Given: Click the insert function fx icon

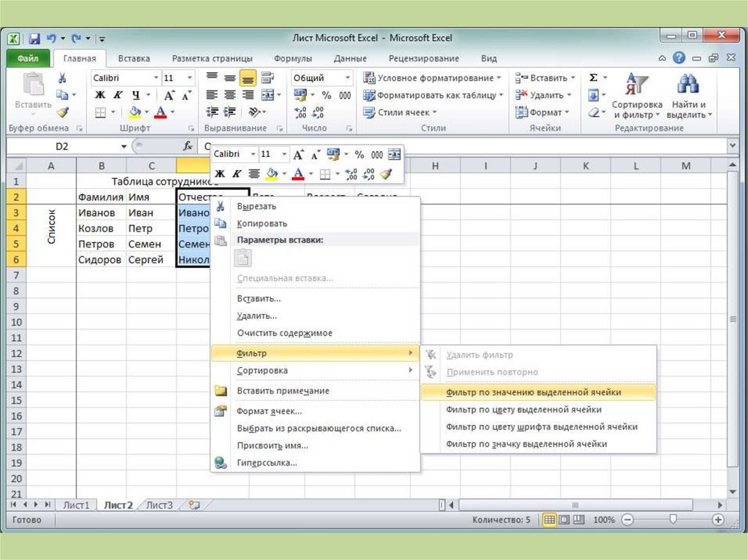Looking at the screenshot, I should pyautogui.click(x=188, y=146).
